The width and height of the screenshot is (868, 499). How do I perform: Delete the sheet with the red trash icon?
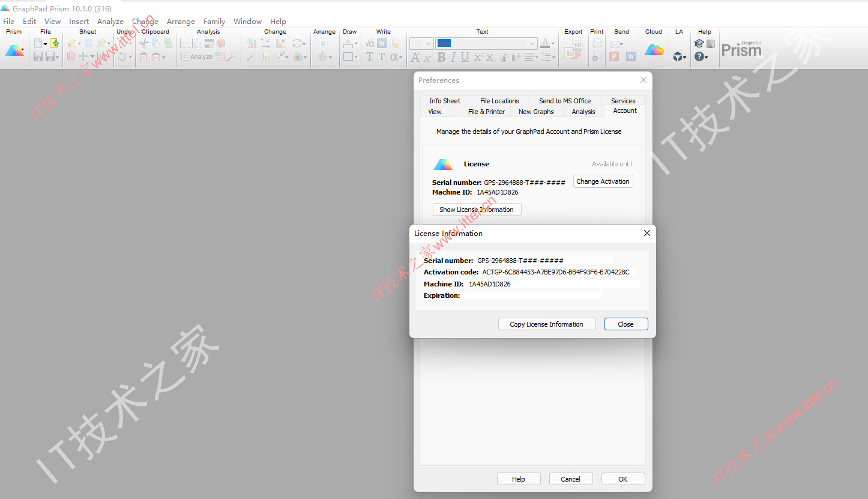[71, 56]
